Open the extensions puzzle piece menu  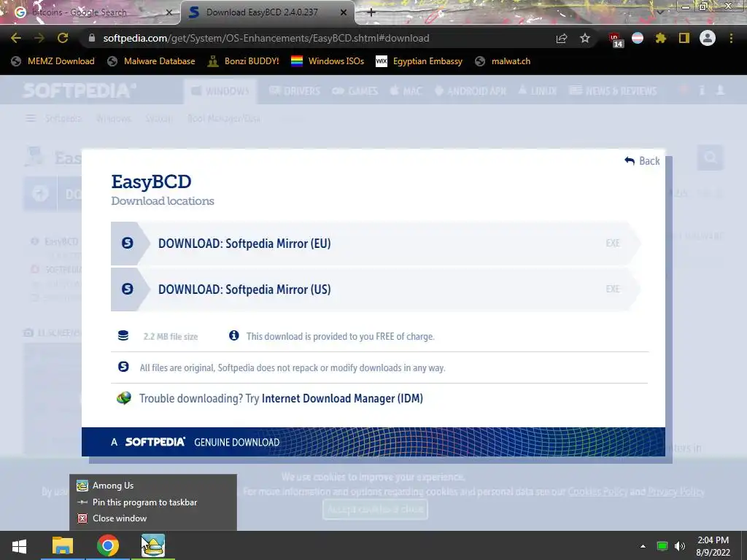[x=661, y=38]
